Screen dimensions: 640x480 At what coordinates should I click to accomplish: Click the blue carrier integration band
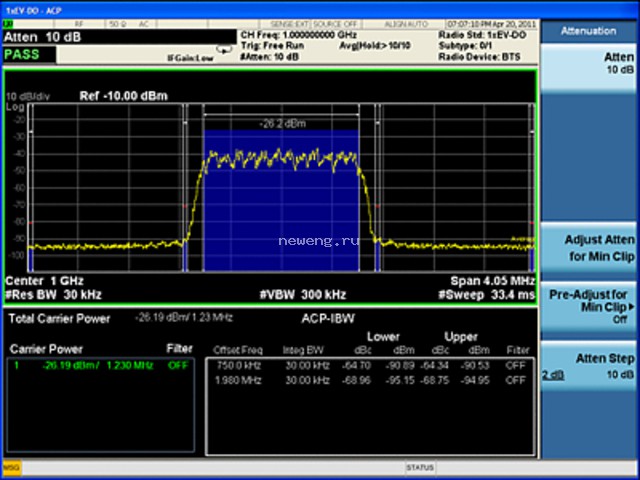281,200
